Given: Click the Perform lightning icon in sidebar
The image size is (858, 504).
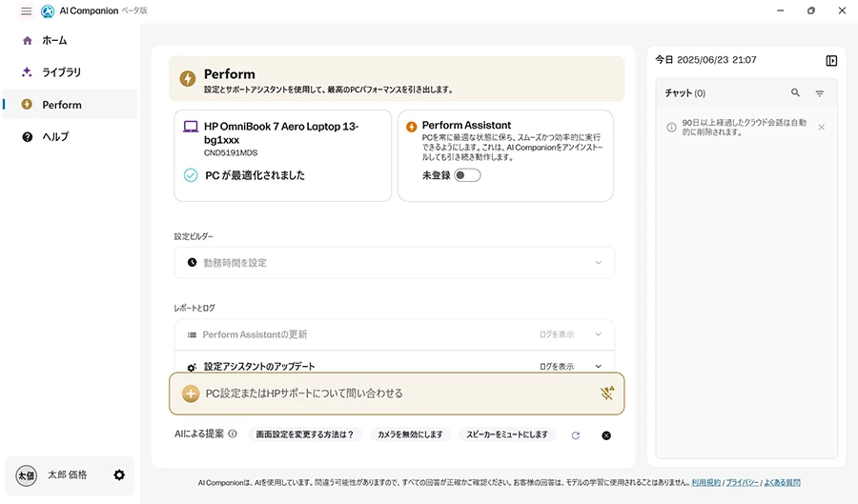Looking at the screenshot, I should 27,104.
